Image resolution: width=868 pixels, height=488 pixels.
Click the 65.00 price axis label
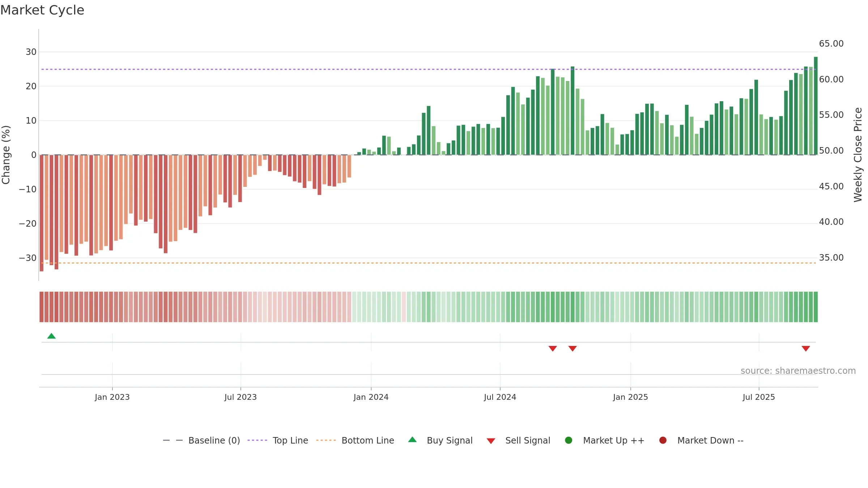click(831, 44)
